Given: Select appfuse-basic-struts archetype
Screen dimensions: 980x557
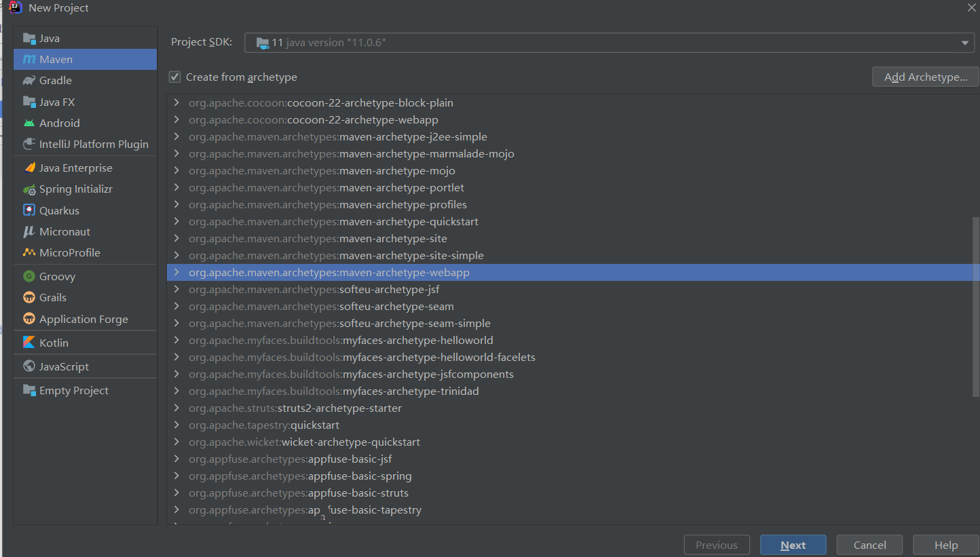Looking at the screenshot, I should click(x=569, y=493).
